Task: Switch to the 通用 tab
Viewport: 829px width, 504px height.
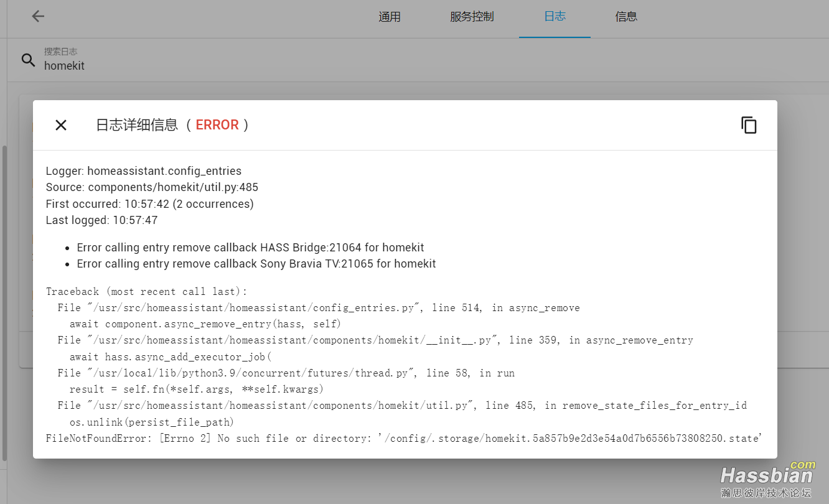Action: coord(390,17)
